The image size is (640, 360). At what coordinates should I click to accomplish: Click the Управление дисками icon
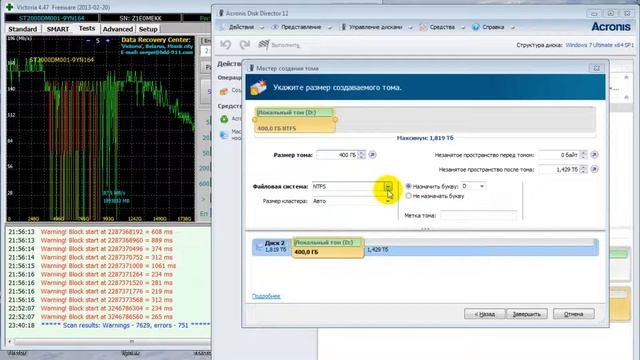tap(343, 27)
